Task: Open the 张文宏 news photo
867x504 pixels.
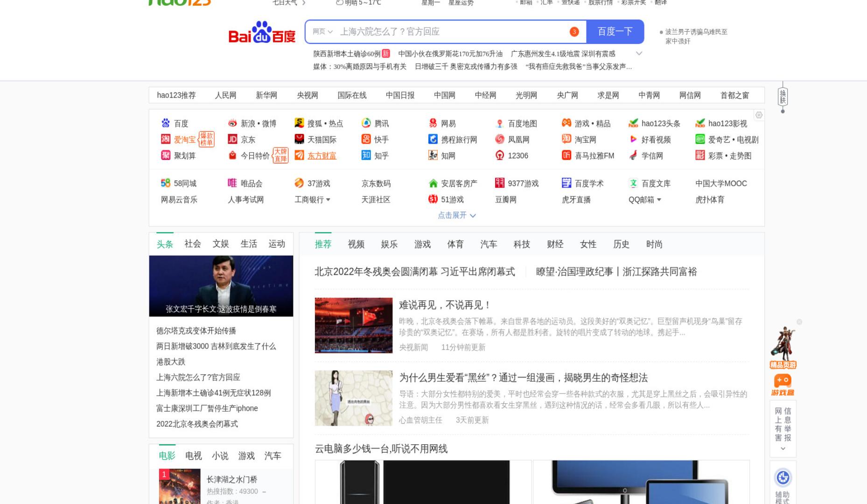Action: pos(221,286)
